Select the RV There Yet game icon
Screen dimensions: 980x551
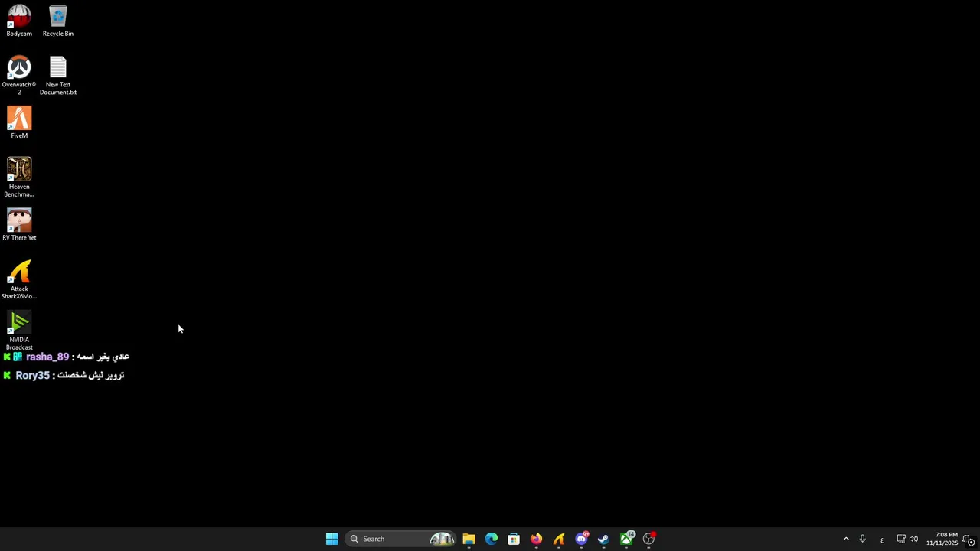coord(19,224)
